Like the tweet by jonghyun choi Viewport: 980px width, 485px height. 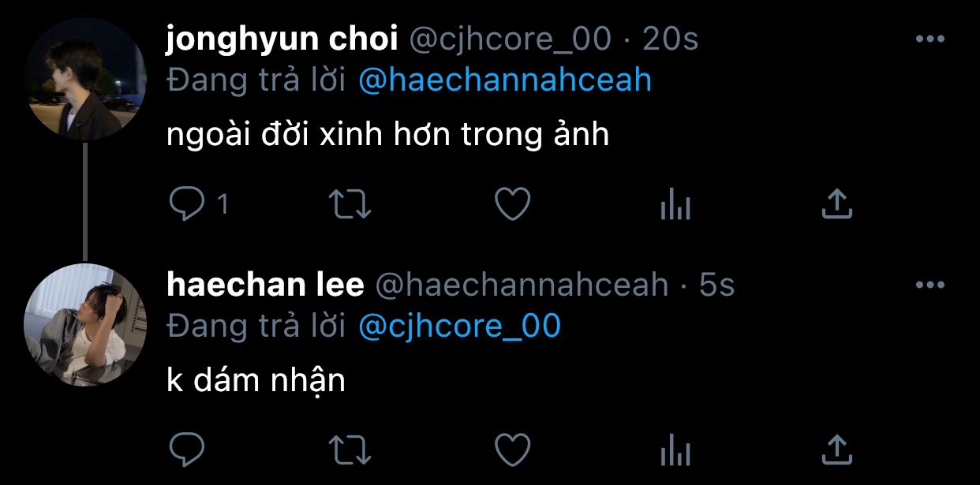click(x=512, y=205)
